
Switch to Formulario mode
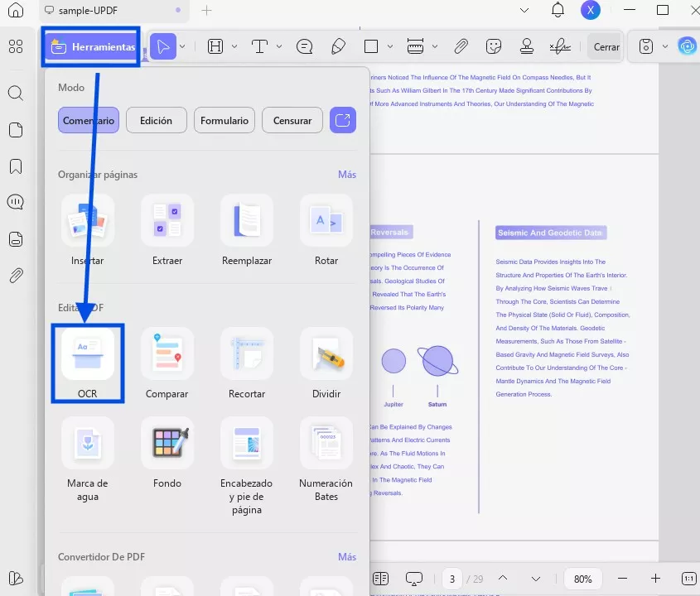224,121
